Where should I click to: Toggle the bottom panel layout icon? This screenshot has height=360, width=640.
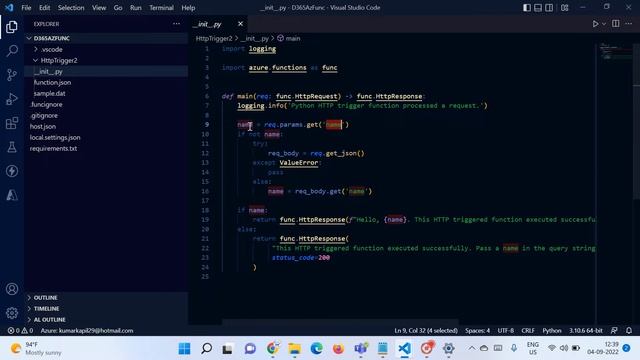[x=538, y=8]
